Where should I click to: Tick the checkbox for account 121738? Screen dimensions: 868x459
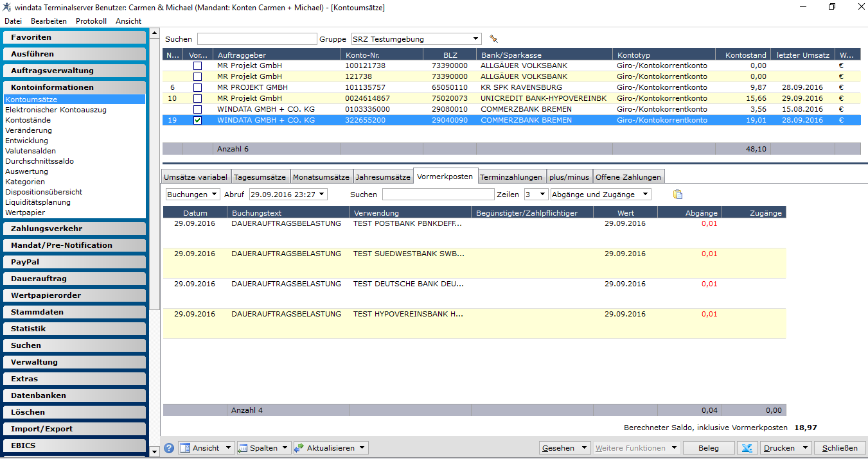click(x=198, y=76)
